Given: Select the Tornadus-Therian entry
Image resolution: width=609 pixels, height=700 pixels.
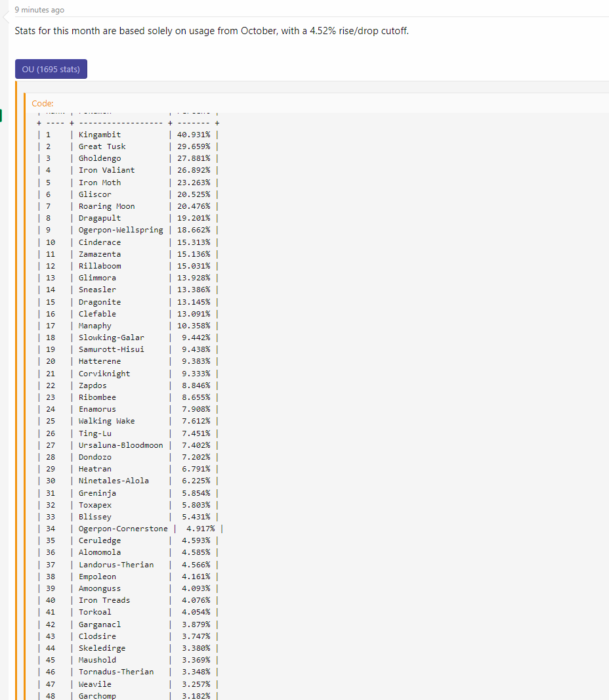Looking at the screenshot, I should [116, 672].
